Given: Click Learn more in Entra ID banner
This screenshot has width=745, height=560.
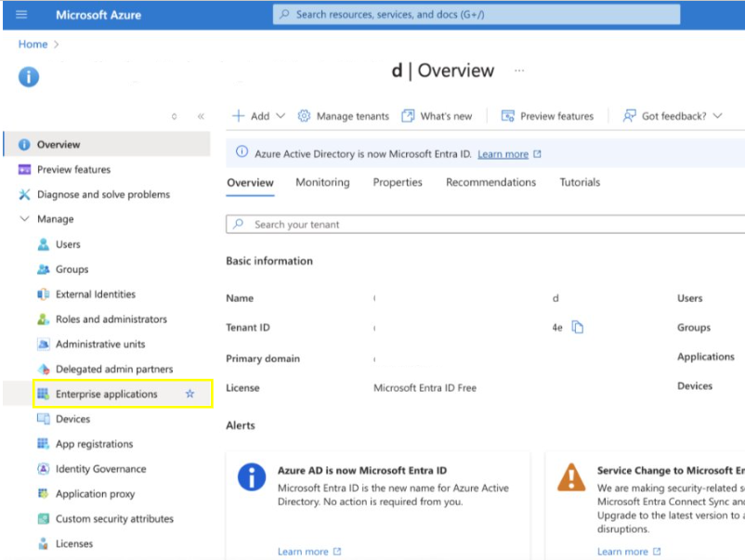Looking at the screenshot, I should pyautogui.click(x=503, y=154).
